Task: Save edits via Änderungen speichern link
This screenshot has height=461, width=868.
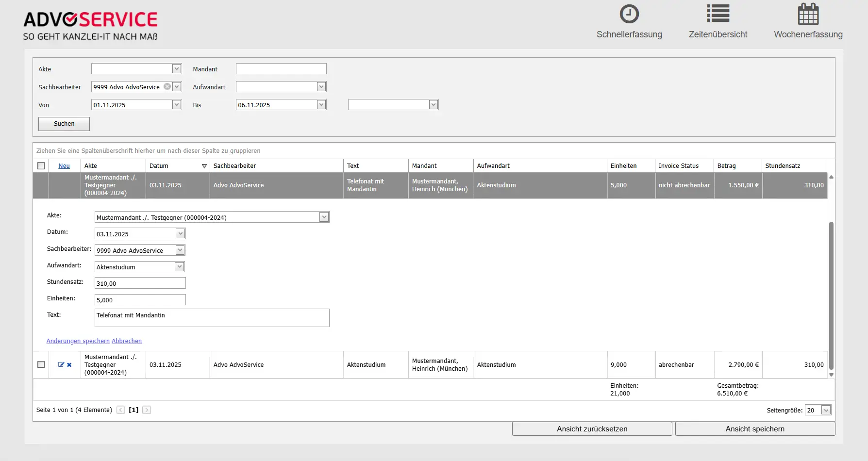Action: point(78,341)
